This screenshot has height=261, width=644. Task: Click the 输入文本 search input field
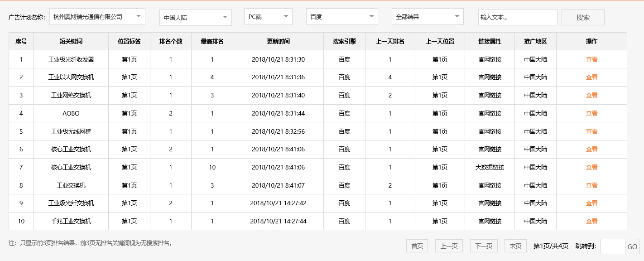[518, 17]
